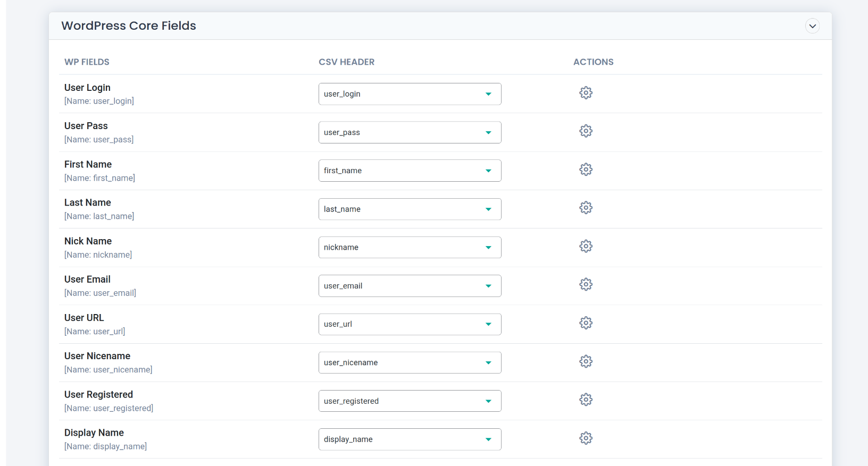
Task: Expand the user_pass CSV header dropdown
Action: [x=410, y=132]
